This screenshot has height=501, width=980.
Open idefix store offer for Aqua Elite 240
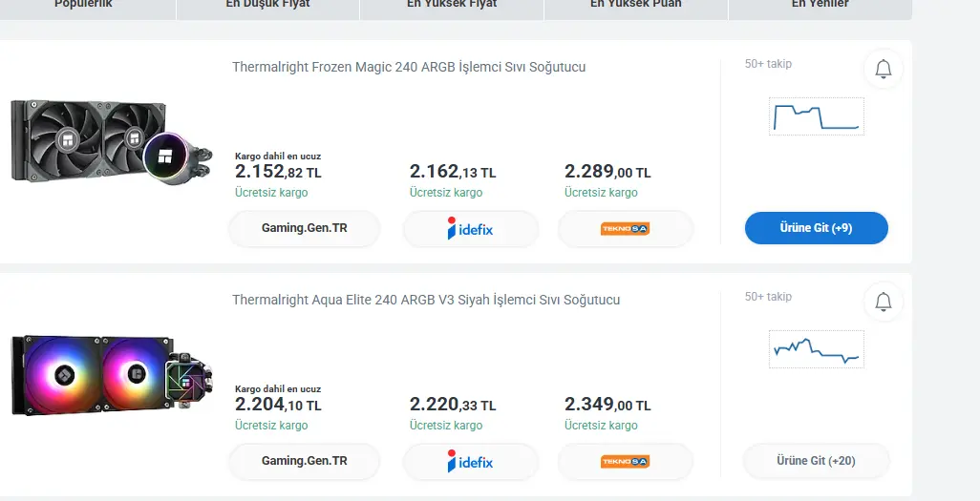[x=471, y=462]
